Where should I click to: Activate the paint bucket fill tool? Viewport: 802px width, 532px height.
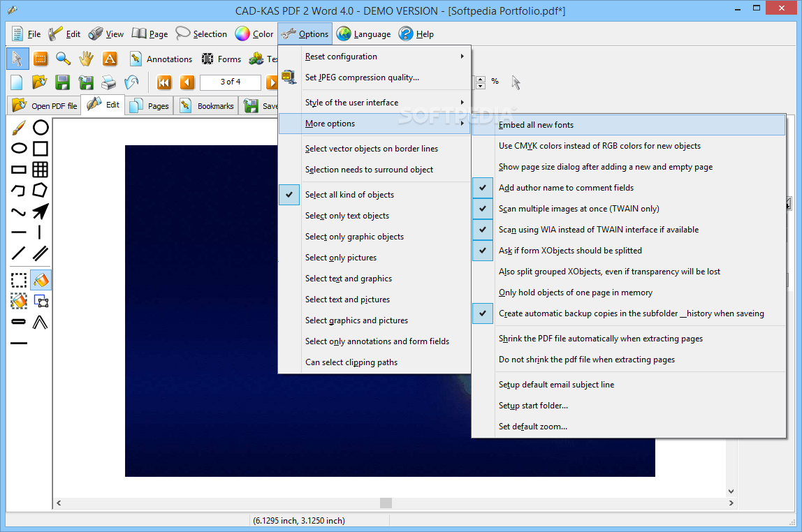[41, 280]
